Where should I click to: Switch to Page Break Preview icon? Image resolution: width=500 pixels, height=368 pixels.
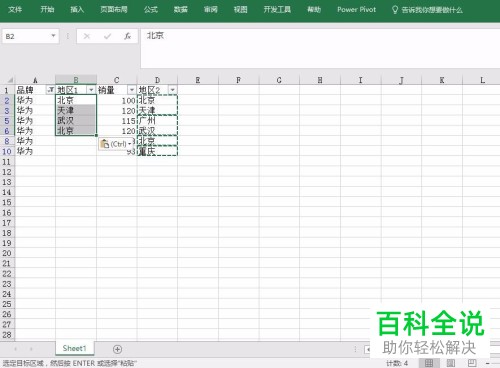(x=472, y=363)
